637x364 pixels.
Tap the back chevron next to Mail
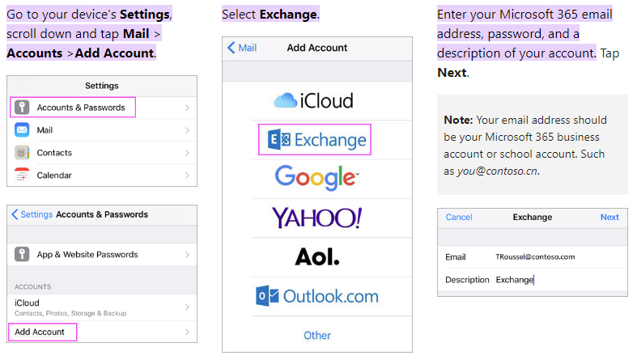(231, 48)
